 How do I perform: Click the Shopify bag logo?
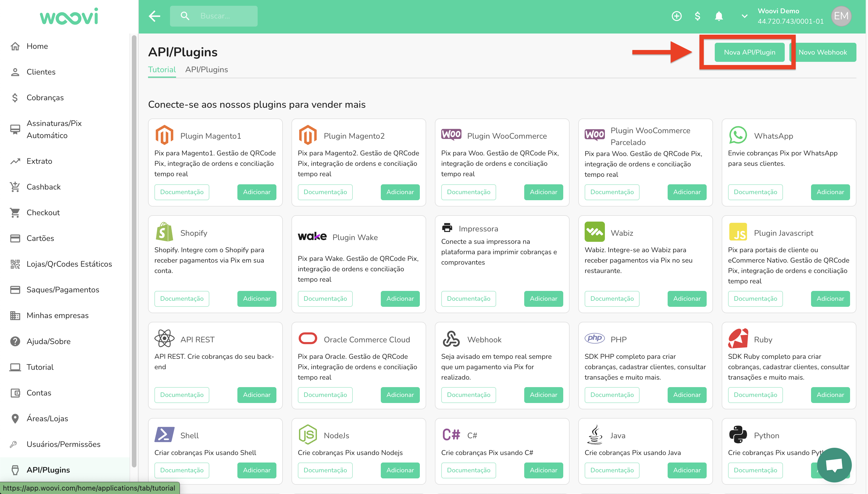pos(164,232)
